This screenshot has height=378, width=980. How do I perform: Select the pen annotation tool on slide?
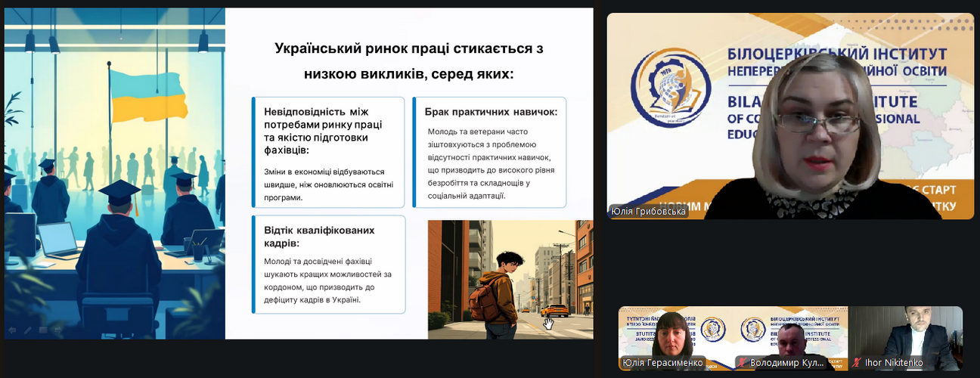(x=27, y=330)
